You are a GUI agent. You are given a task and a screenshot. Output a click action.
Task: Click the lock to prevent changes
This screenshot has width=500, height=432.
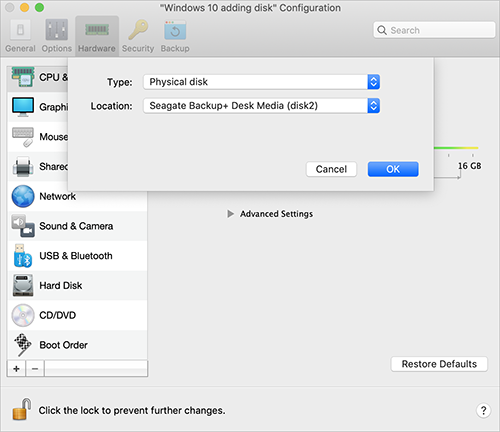[x=22, y=409]
